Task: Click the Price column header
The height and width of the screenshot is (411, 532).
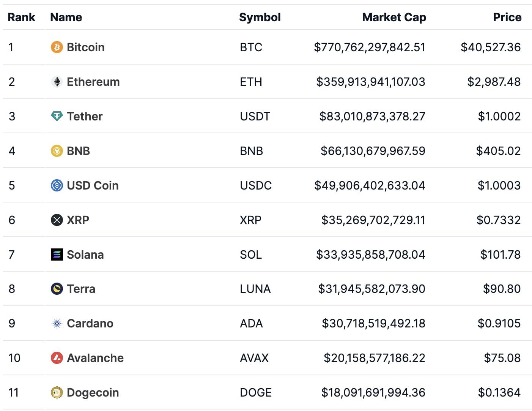Action: [x=507, y=17]
